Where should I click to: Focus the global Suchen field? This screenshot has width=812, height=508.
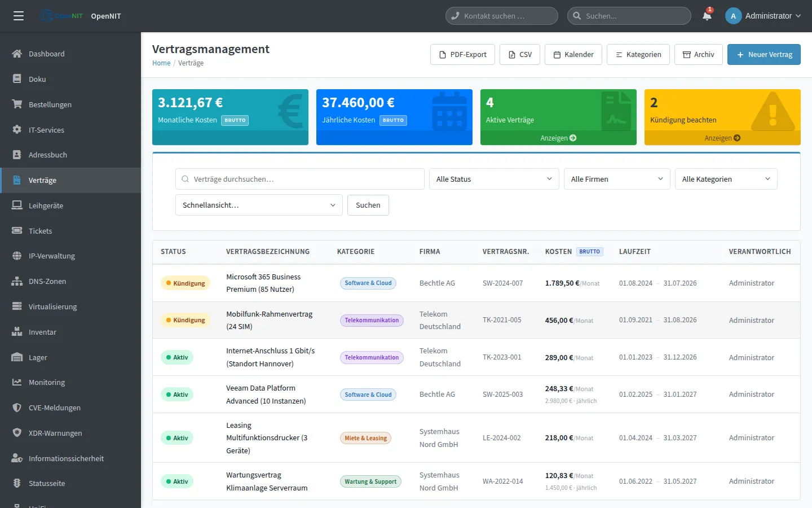click(x=629, y=16)
